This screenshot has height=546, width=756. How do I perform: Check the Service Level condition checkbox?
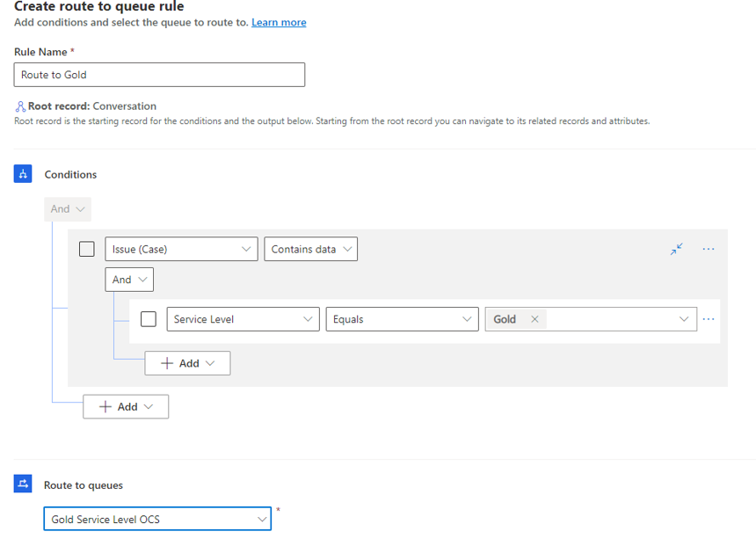149,319
